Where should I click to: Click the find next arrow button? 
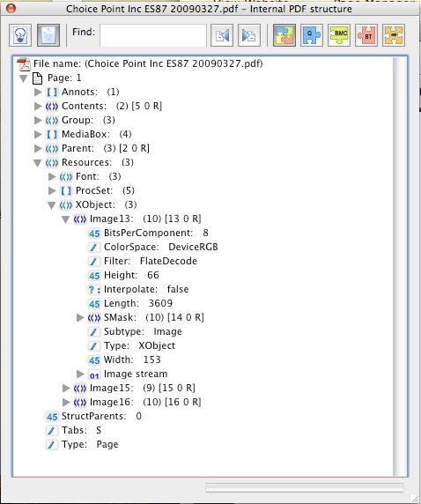[249, 34]
